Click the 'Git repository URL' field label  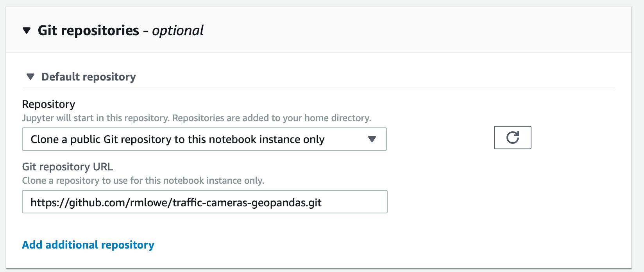67,167
